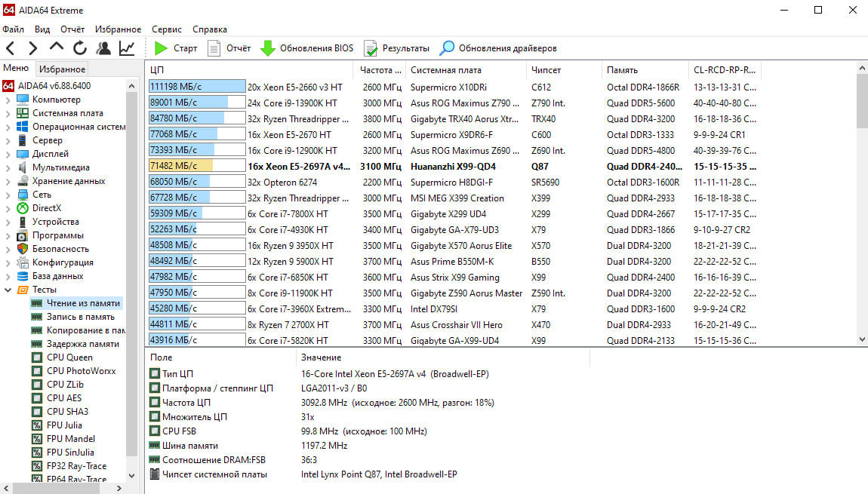Select the 43916 МБ/с result bar
This screenshot has width=868, height=494.
[196, 339]
